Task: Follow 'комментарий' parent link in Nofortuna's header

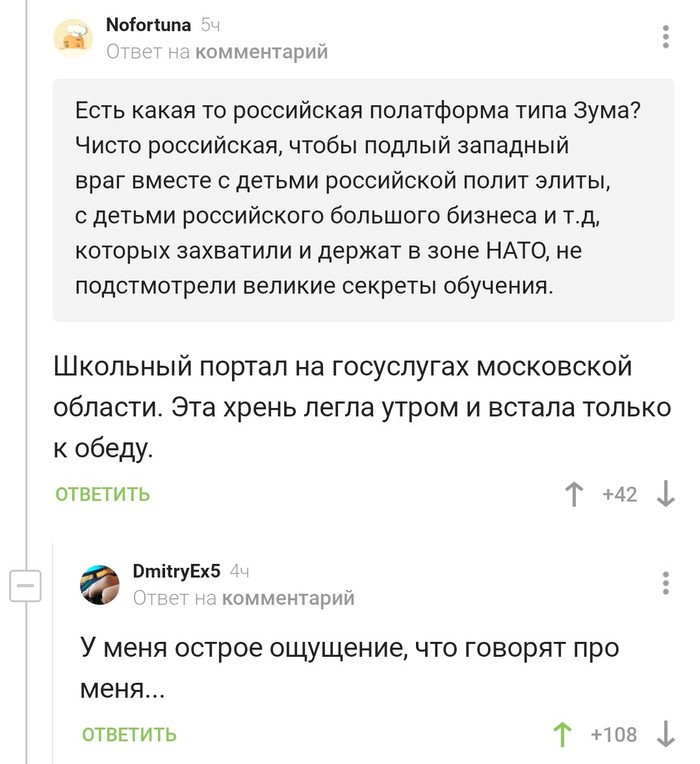Action: pyautogui.click(x=261, y=51)
